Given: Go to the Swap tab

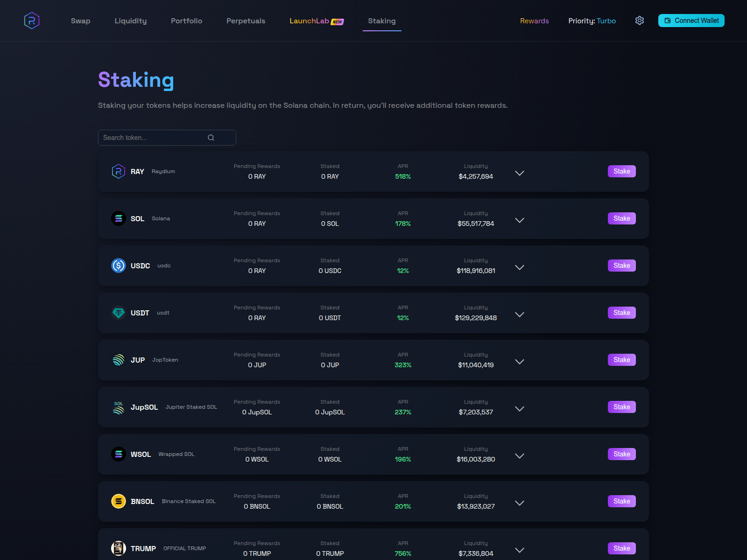Looking at the screenshot, I should coord(80,21).
